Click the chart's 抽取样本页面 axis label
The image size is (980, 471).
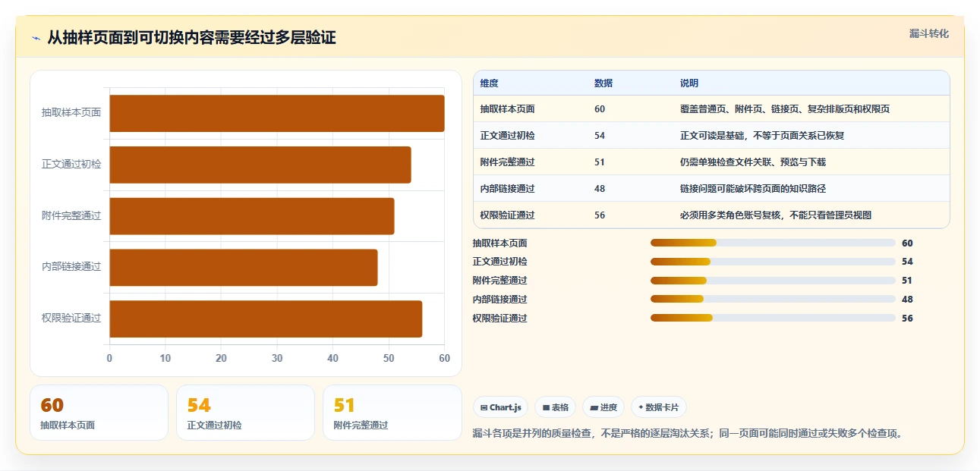(71, 112)
